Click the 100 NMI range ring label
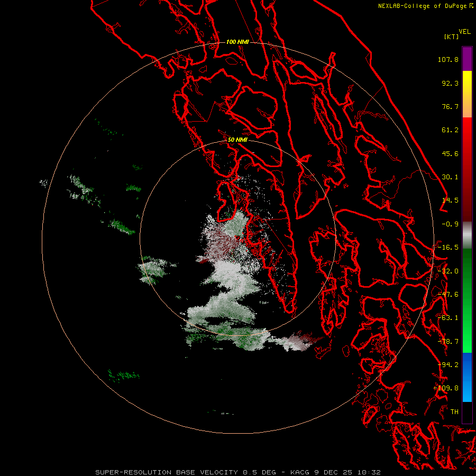The image size is (476, 476). (237, 42)
